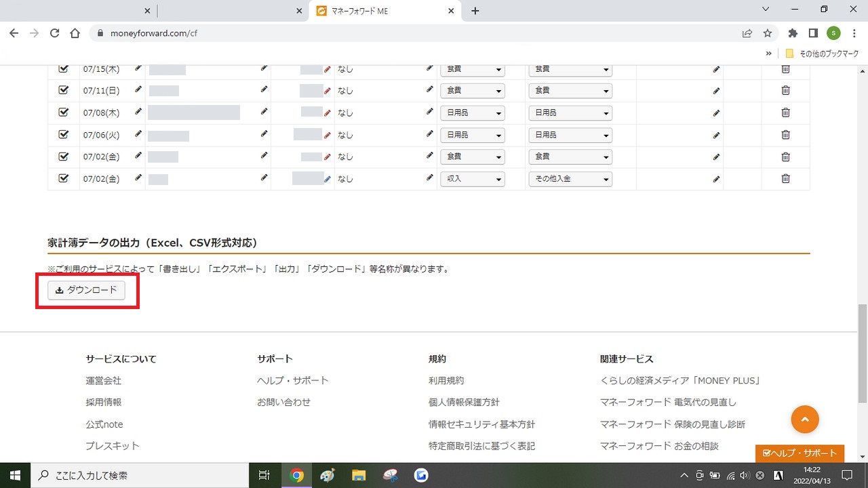Click the orange scroll-to-top arrow button
The height and width of the screenshot is (488, 868).
[x=805, y=420]
